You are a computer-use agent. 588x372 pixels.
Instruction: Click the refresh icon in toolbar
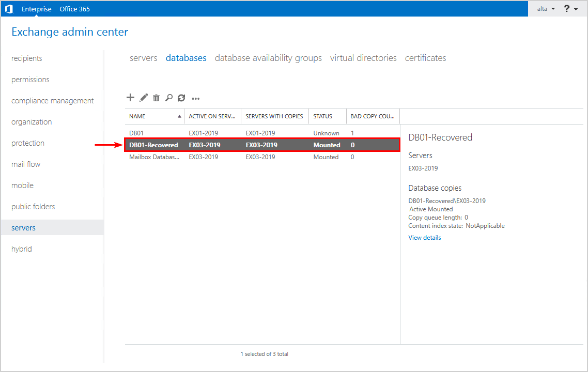pyautogui.click(x=181, y=98)
